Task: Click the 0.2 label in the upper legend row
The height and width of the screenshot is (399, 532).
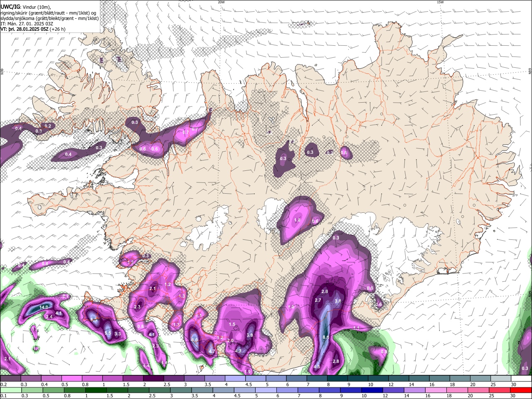Action: (3, 384)
